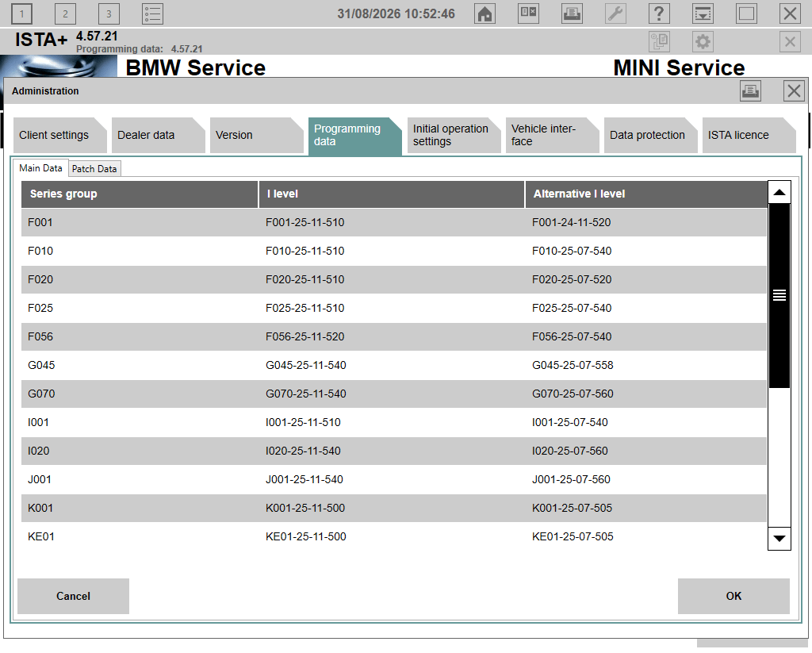This screenshot has height=653, width=812.
Task: Switch to Client settings tab
Action: pos(59,135)
